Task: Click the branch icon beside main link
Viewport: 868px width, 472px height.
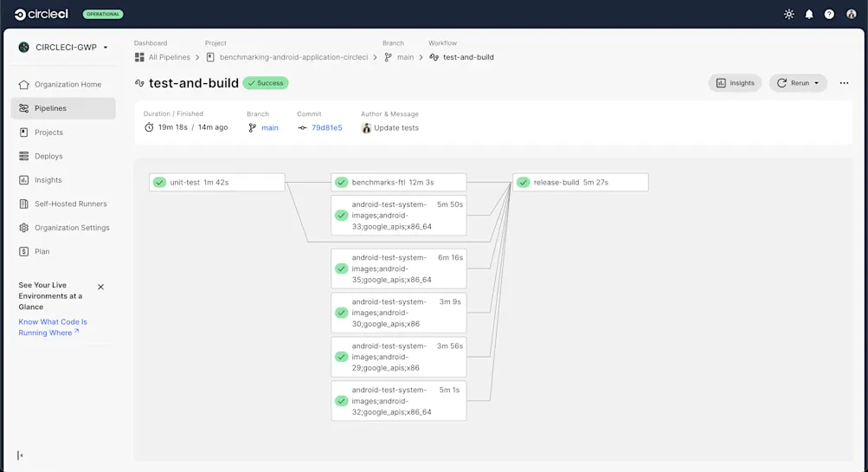Action: click(x=253, y=128)
